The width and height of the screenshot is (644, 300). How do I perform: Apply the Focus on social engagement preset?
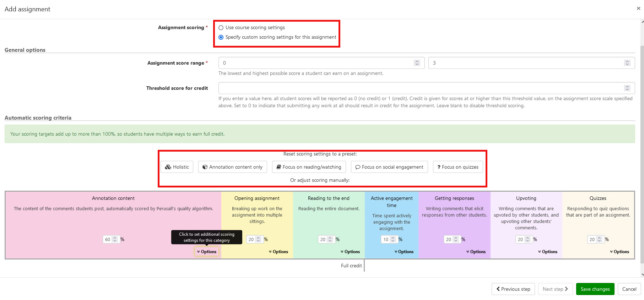389,167
